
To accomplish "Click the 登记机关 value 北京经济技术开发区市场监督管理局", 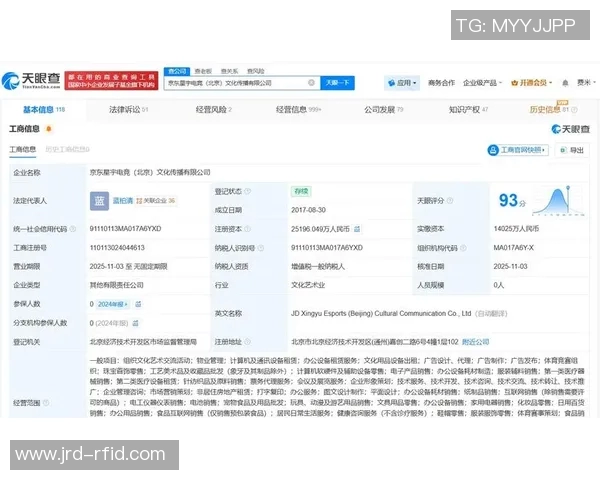I will 143,342.
